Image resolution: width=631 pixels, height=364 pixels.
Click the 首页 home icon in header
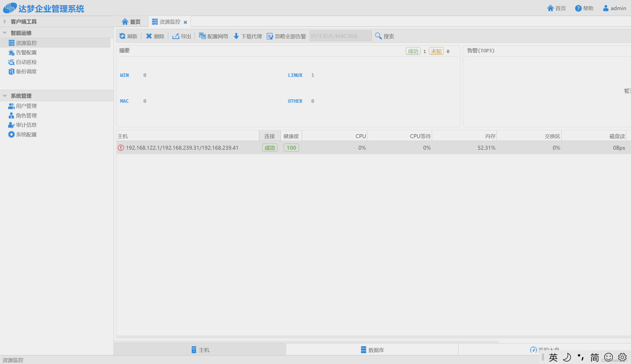[550, 8]
